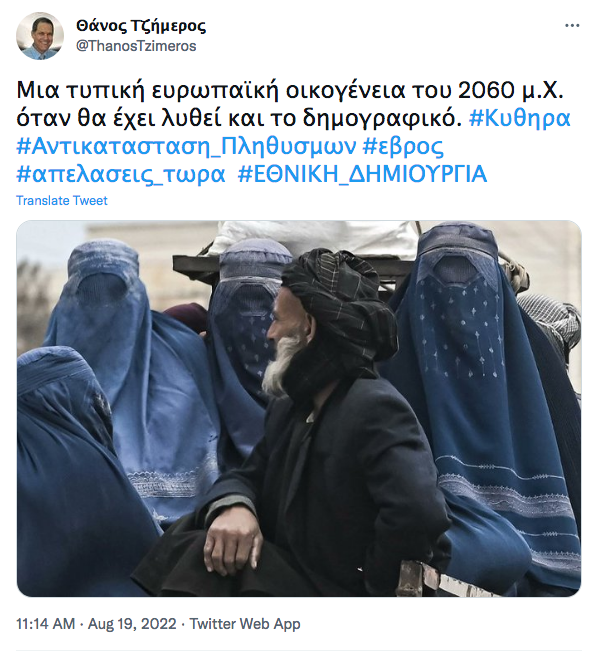Open the @ThanosTzimeros handle link
598x653 pixels.
pos(136,46)
